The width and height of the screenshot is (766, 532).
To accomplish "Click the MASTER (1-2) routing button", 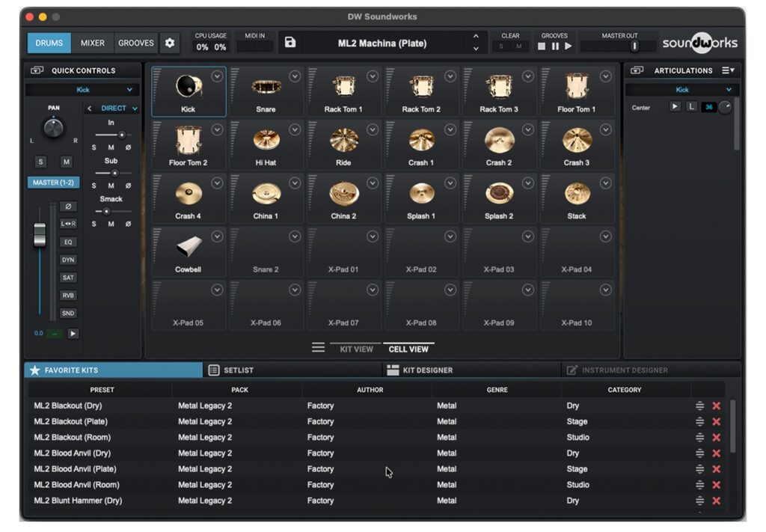I will (x=52, y=182).
